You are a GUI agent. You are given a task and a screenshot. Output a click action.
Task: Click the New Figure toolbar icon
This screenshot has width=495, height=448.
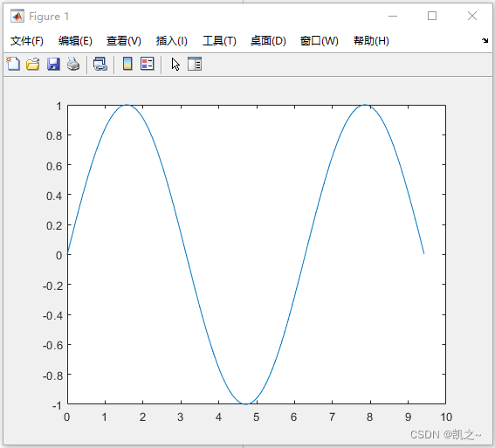(x=13, y=64)
